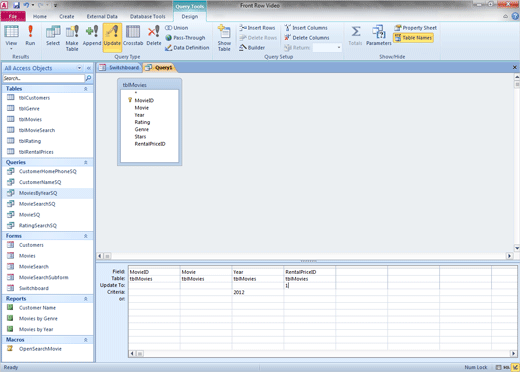Viewport: 520px width, 372px height.
Task: Select the tblRentalPrices table
Action: [36, 152]
